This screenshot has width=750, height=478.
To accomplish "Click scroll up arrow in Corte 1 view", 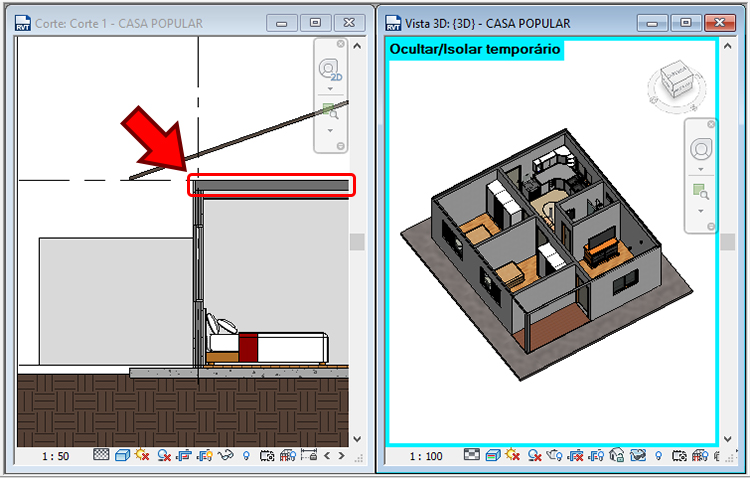I will tap(357, 46).
